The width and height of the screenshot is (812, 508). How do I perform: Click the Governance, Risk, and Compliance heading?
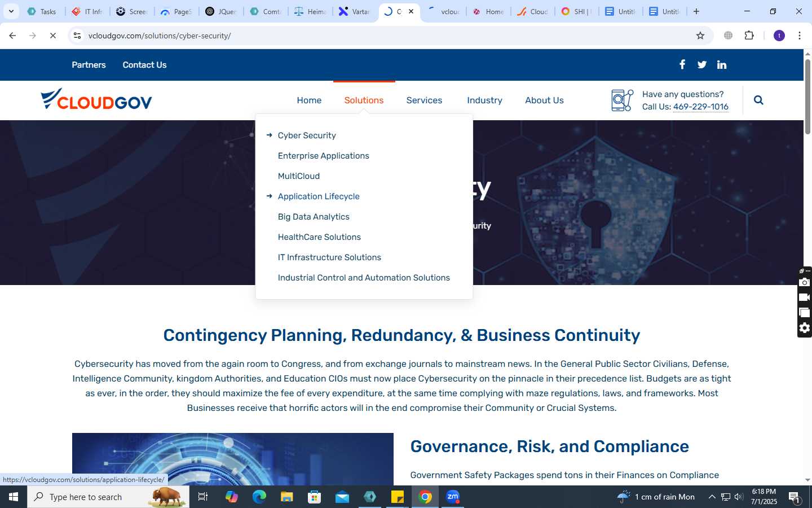pyautogui.click(x=549, y=446)
